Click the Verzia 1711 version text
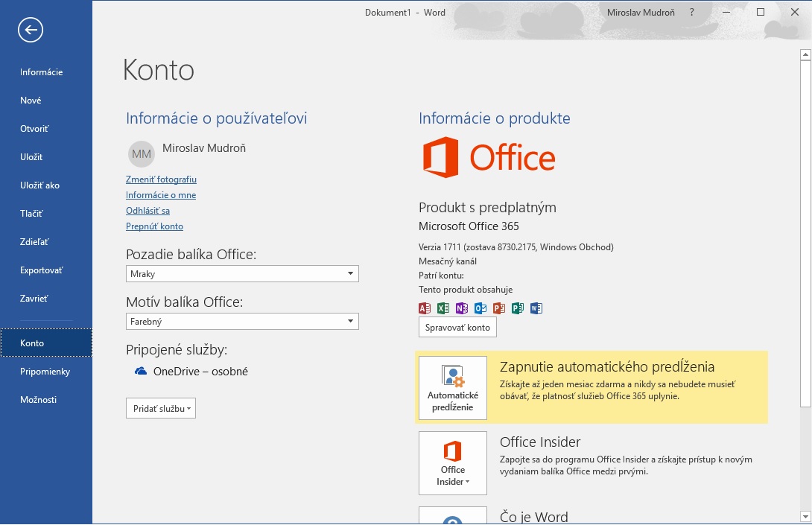The height and width of the screenshot is (525, 812). point(516,247)
